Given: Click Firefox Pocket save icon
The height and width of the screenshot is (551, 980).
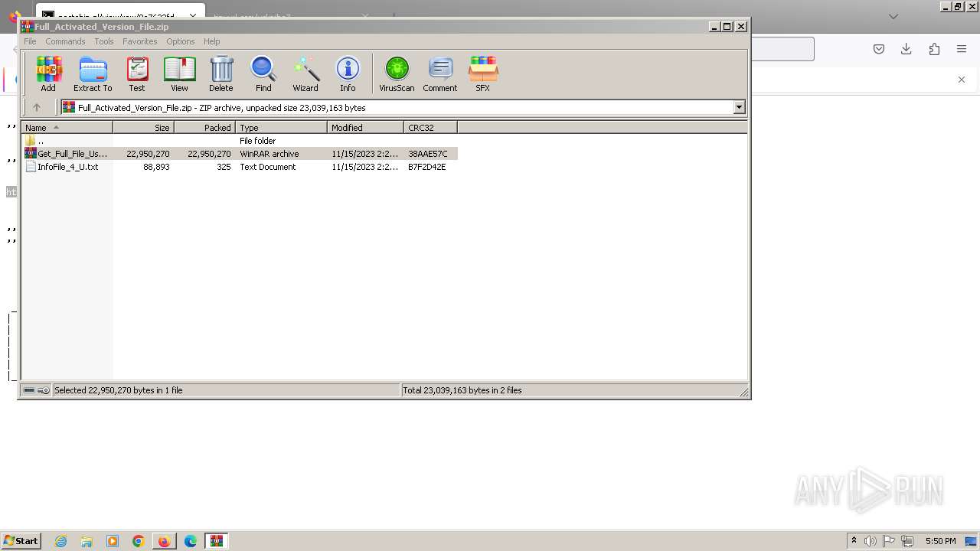Looking at the screenshot, I should [x=879, y=49].
